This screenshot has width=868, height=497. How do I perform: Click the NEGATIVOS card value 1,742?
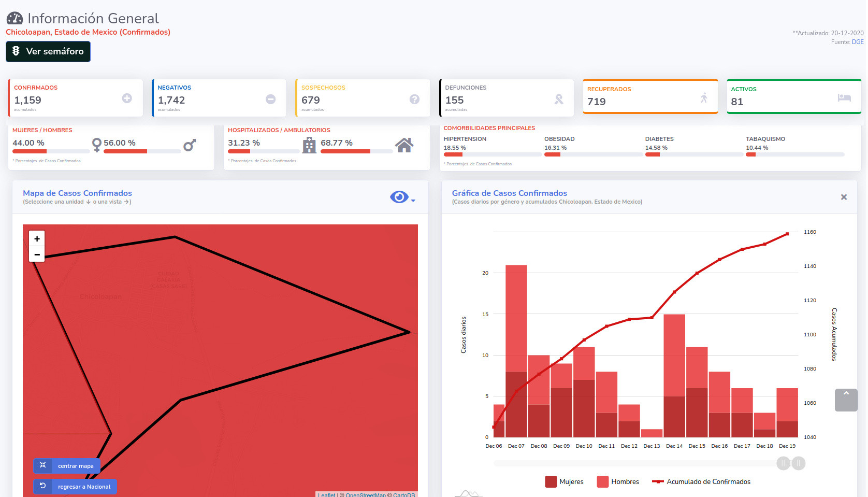171,100
